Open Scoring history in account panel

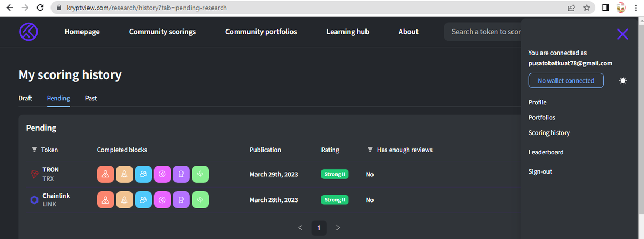click(x=549, y=132)
